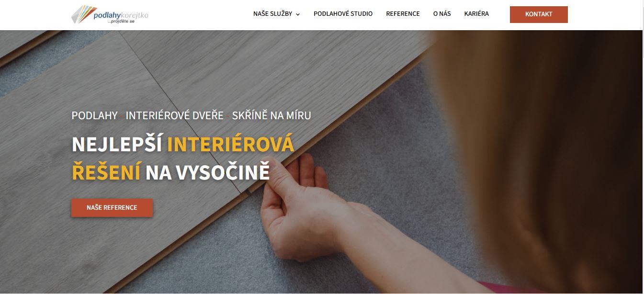The image size is (644, 294).
Task: Expand the chevron beside Naše služby
Action: click(x=298, y=14)
